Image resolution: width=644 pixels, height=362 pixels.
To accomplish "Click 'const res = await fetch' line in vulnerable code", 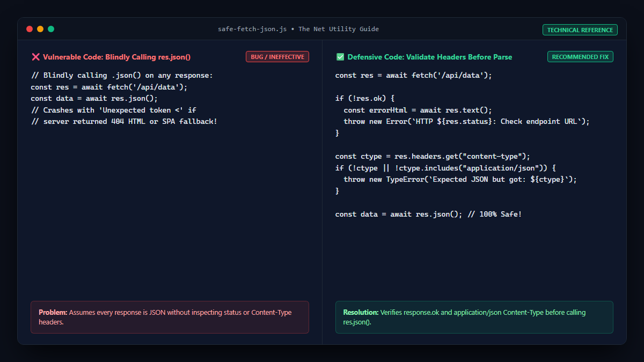I will tap(109, 87).
